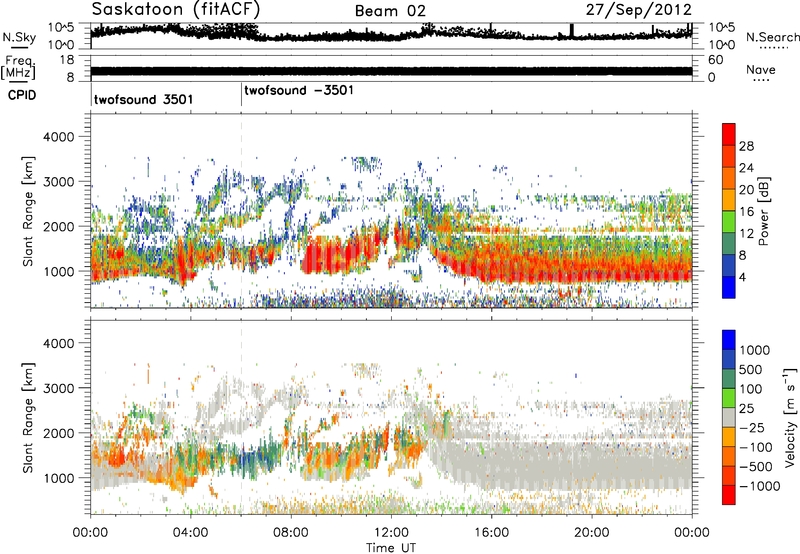Select the twofsound -3501 program label

coord(299,91)
